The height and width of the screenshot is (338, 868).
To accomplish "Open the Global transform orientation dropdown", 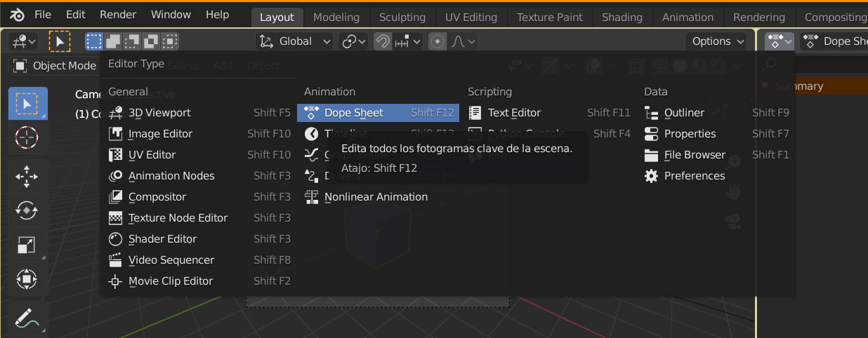I will [x=295, y=41].
